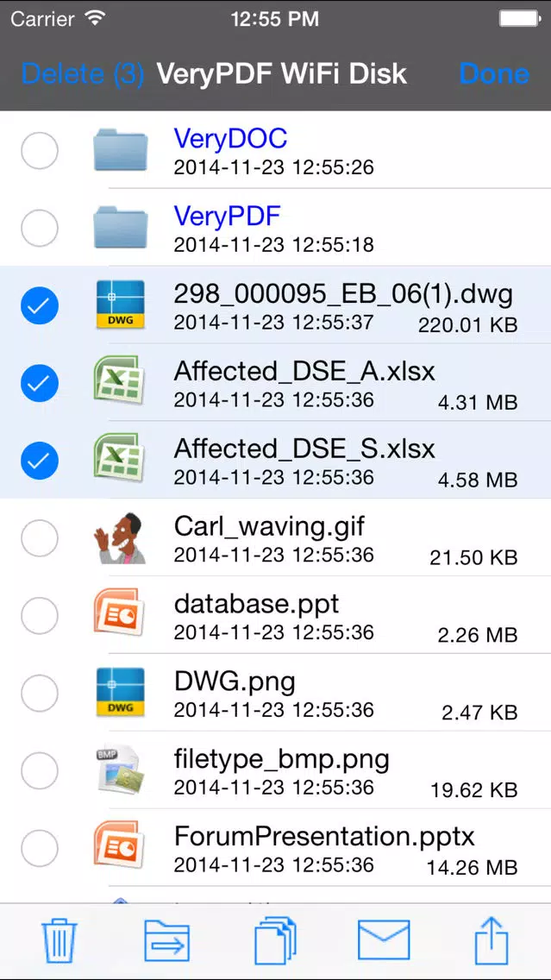Uncheck the 298_000095_EB_06(1).dwg file
Screen dimensions: 551x980
(x=40, y=306)
